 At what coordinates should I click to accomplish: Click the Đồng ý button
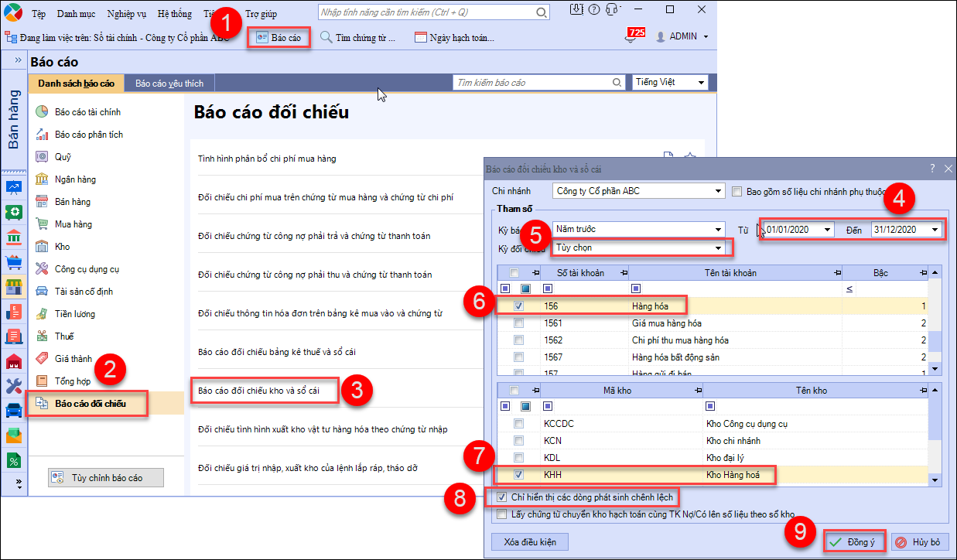point(853,542)
